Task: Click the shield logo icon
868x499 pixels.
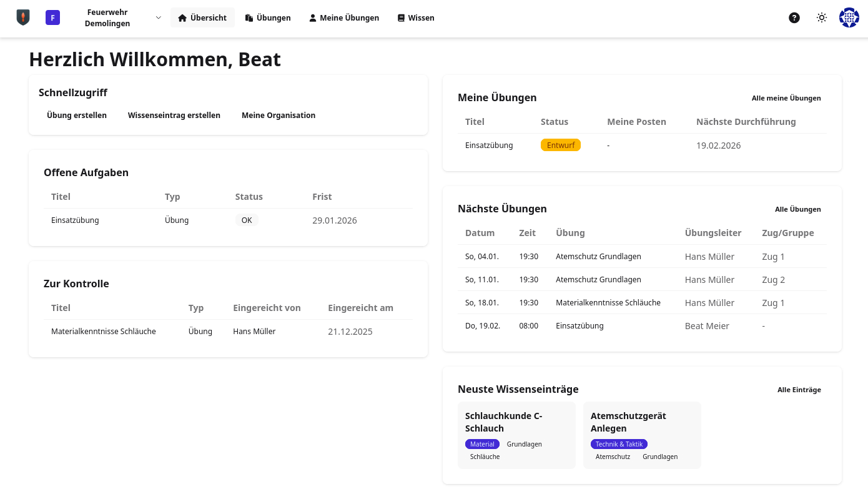Action: [x=23, y=17]
